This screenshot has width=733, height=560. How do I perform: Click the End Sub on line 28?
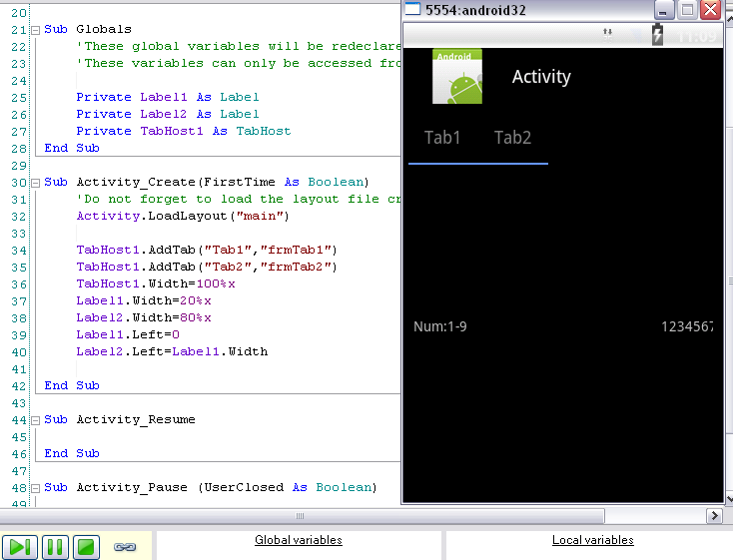click(x=72, y=148)
